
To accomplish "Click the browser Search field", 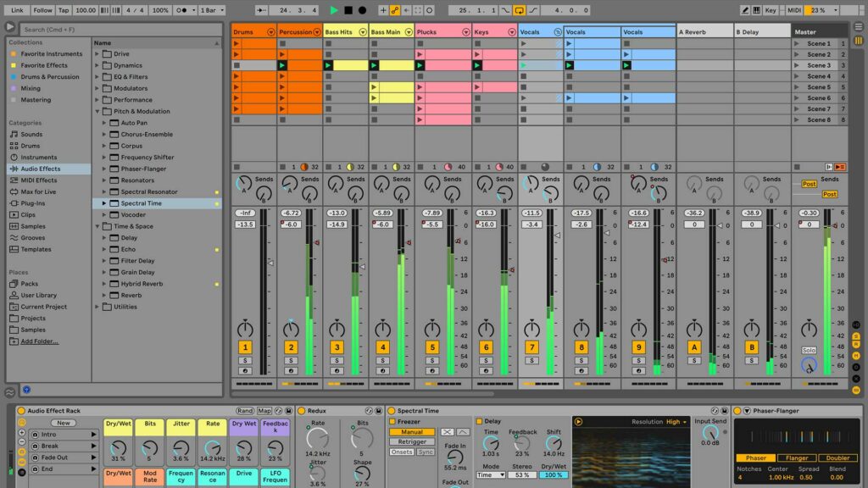I will point(120,30).
